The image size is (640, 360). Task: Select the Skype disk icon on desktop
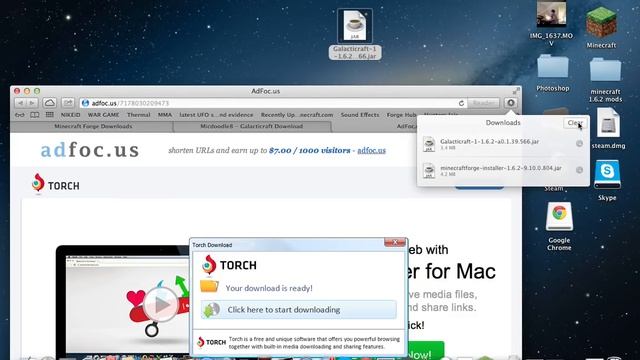coord(607,180)
